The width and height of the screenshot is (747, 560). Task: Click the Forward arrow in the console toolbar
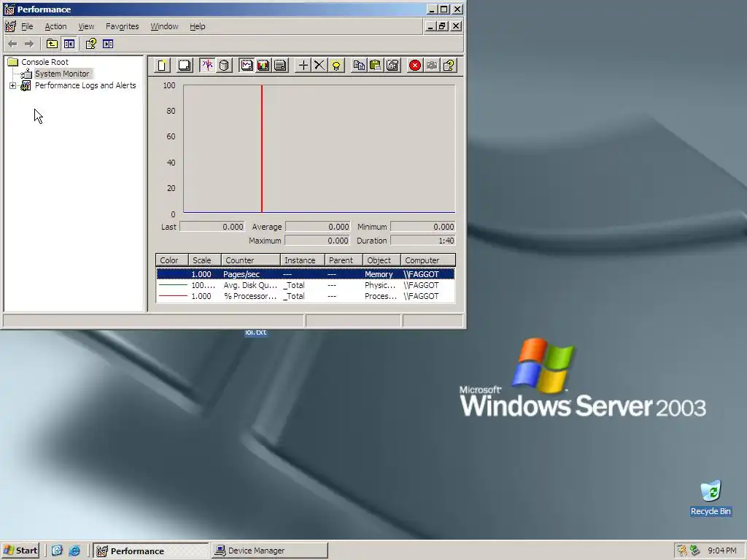pyautogui.click(x=29, y=44)
